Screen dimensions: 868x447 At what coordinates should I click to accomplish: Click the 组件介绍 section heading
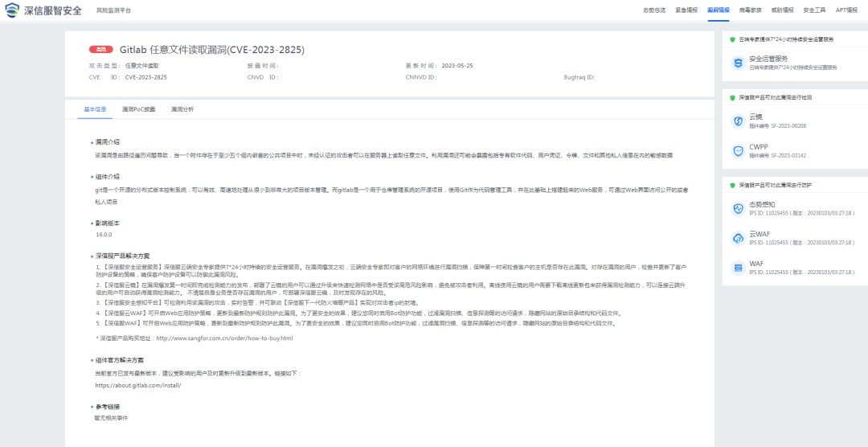(x=107, y=177)
